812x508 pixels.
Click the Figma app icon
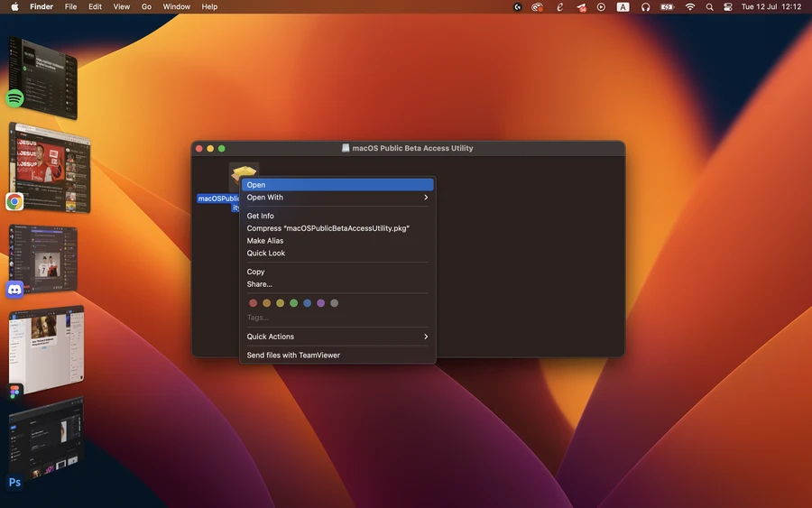14,392
